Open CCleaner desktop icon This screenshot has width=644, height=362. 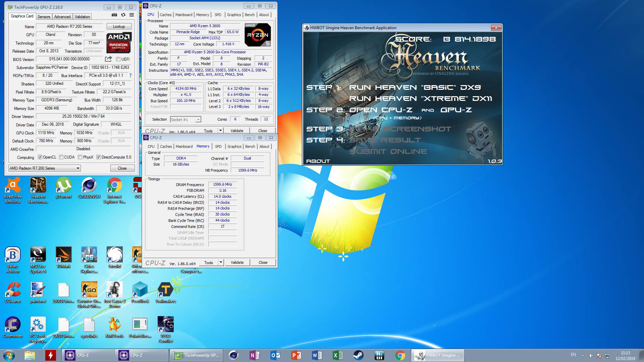click(13, 292)
